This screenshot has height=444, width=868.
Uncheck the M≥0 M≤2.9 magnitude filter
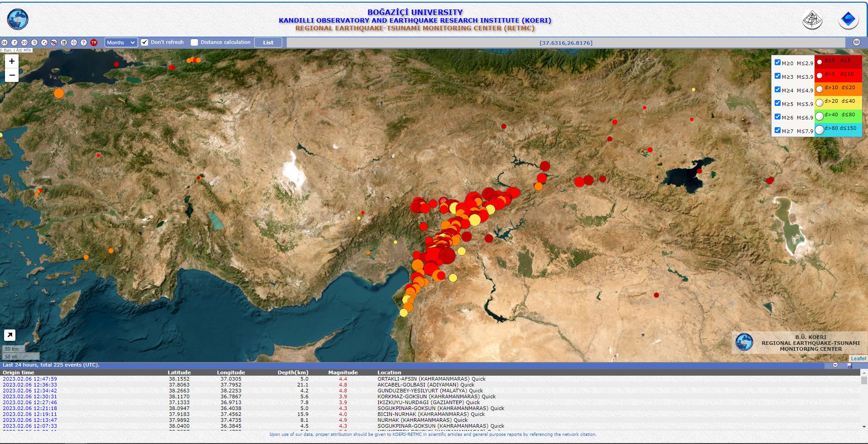pyautogui.click(x=777, y=62)
